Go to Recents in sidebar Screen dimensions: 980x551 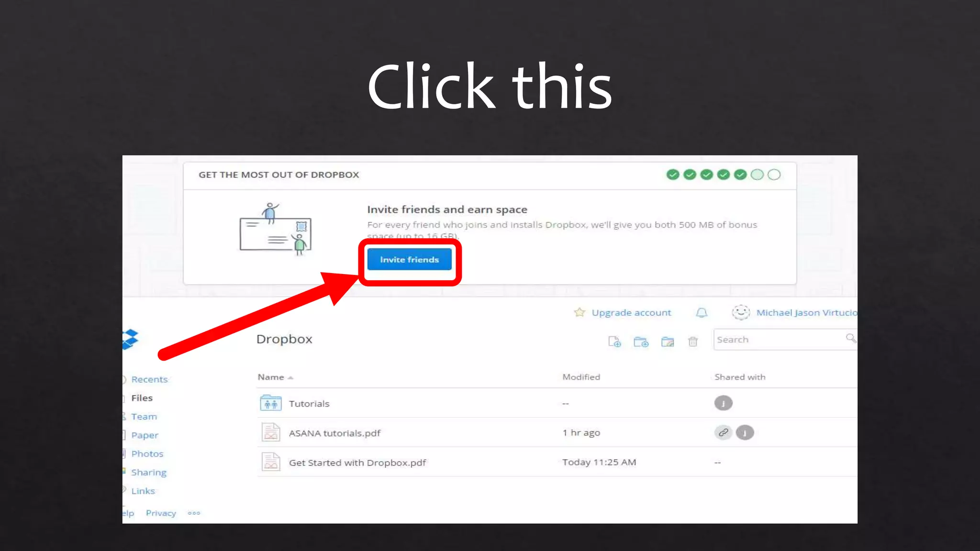pos(149,379)
